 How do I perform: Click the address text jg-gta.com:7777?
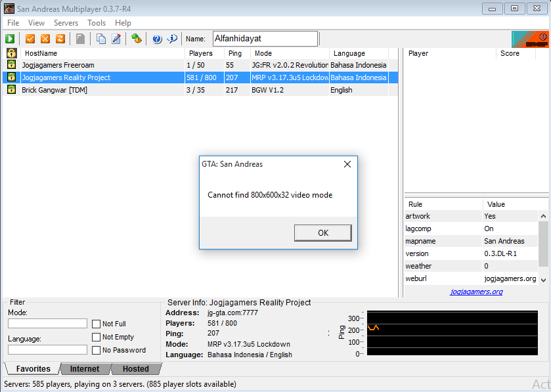click(x=232, y=313)
